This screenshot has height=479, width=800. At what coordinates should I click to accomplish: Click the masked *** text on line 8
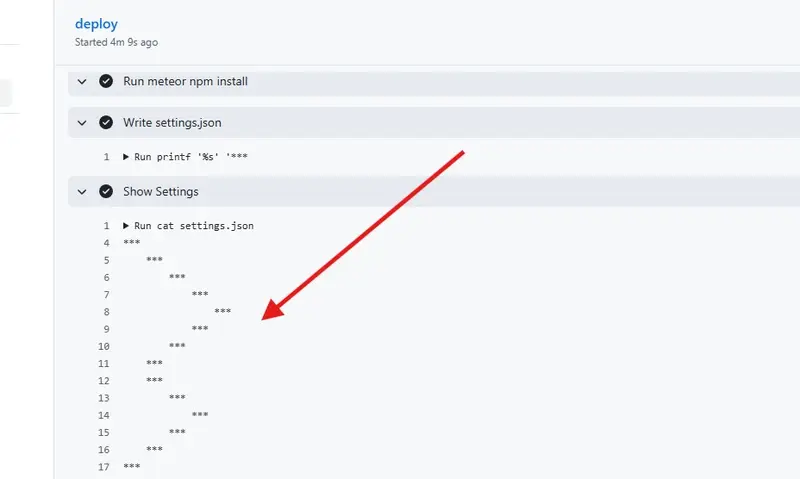point(222,311)
